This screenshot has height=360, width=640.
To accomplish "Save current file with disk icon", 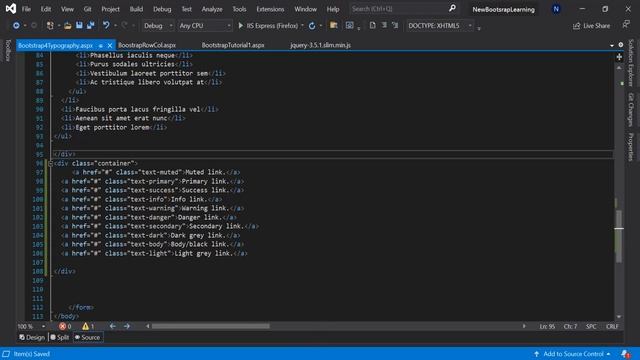I will click(79, 26).
